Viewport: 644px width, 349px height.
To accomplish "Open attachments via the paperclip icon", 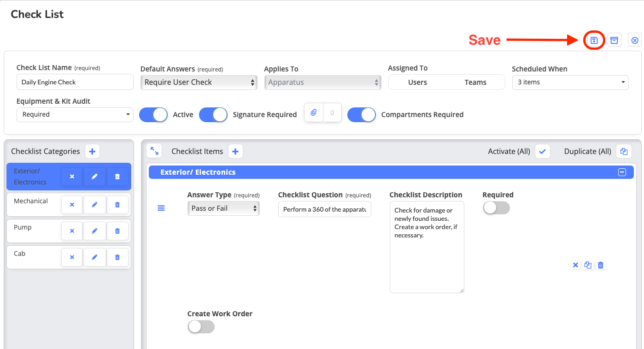I will click(x=314, y=112).
